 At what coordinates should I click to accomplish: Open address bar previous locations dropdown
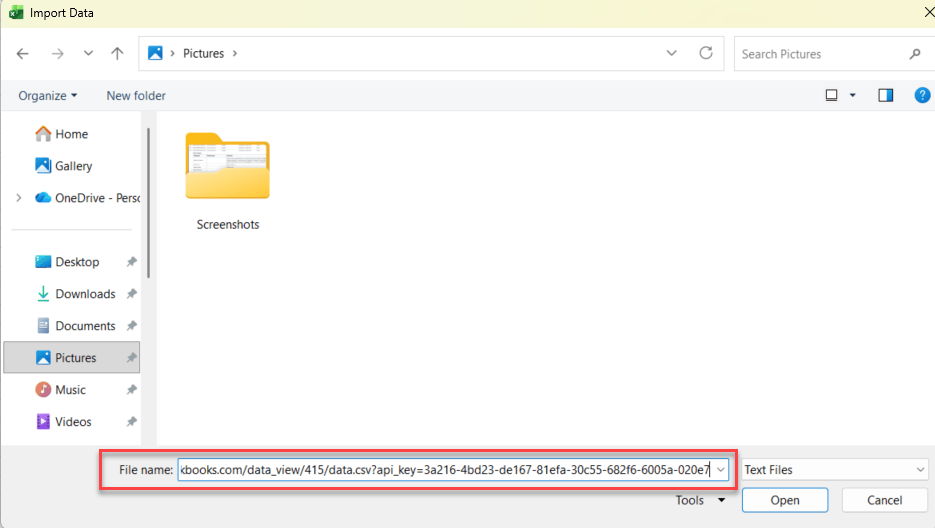point(671,53)
